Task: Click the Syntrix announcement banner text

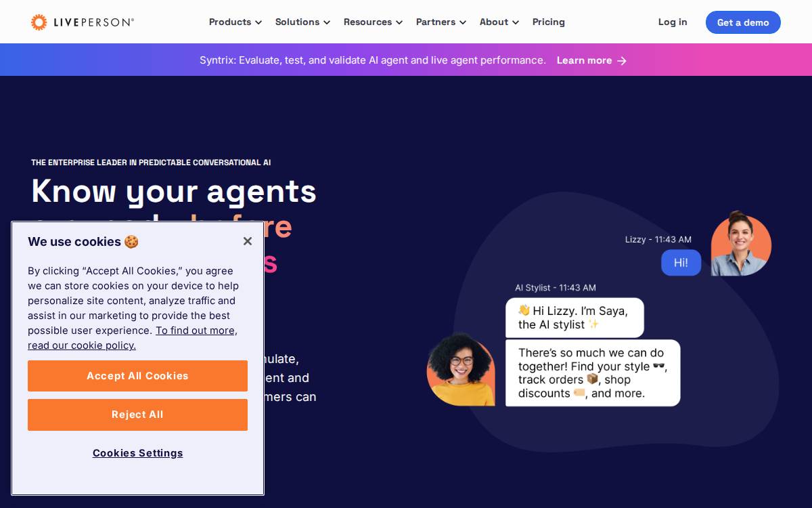Action: (x=373, y=60)
